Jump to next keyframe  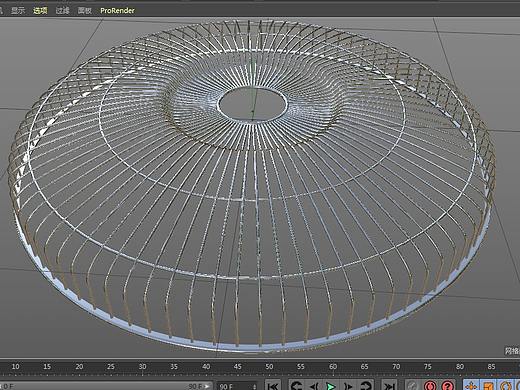(x=366, y=386)
